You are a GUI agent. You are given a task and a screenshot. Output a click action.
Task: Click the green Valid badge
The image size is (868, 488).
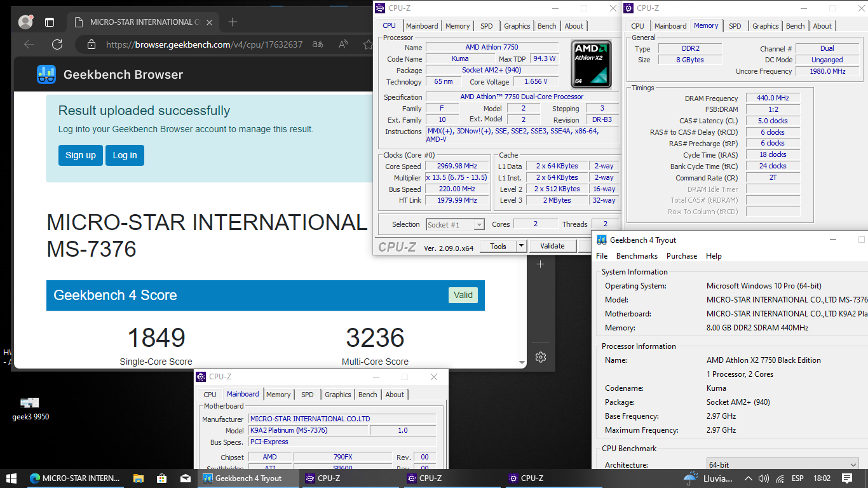[463, 295]
